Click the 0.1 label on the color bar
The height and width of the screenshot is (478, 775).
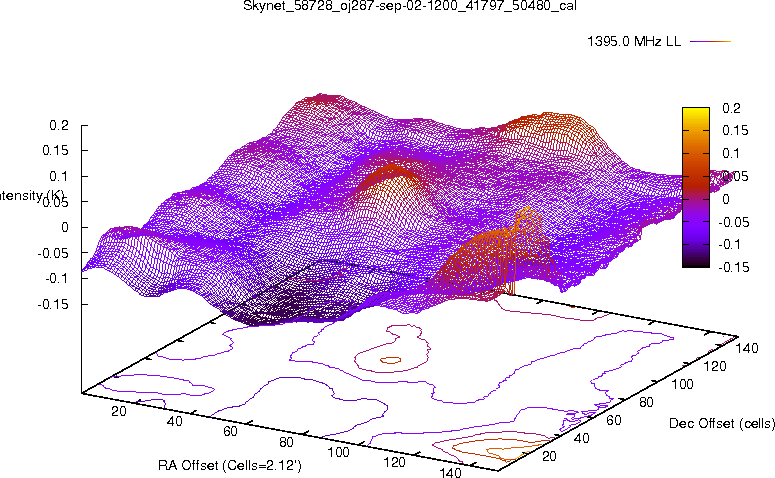point(731,153)
